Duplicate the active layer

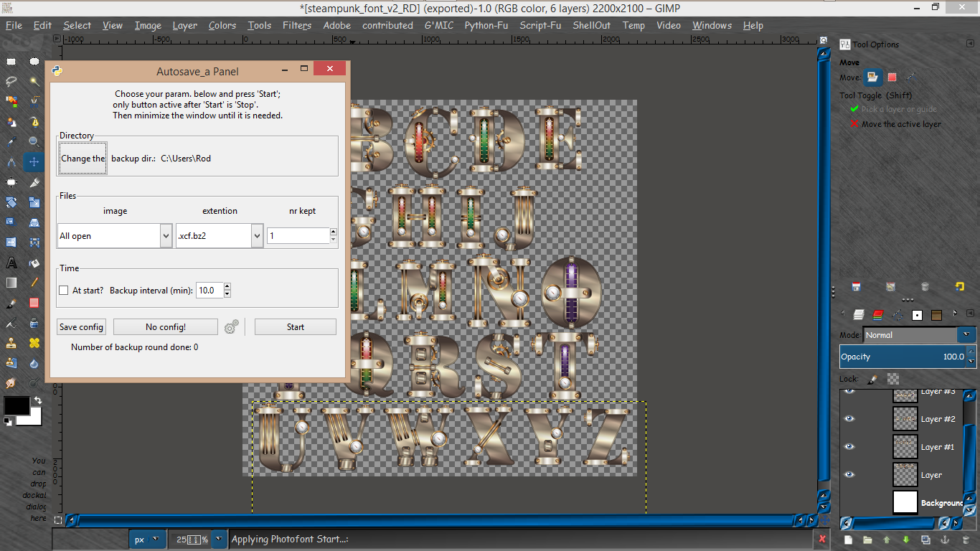[x=925, y=540]
